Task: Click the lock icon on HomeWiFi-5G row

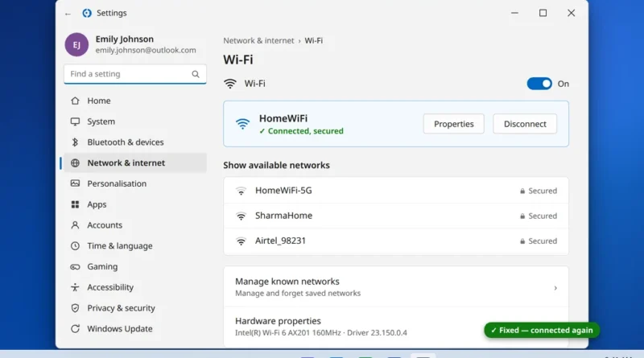Action: point(522,191)
